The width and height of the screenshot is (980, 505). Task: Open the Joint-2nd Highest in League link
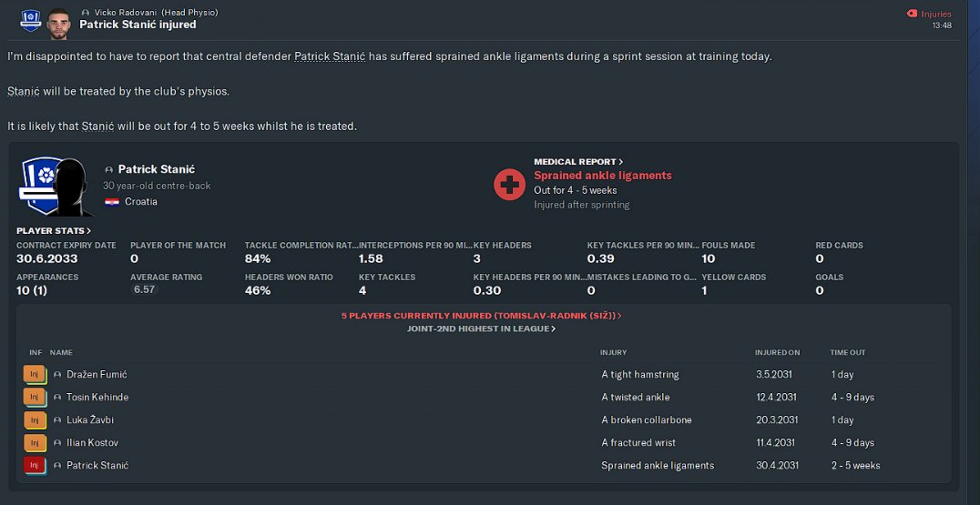(481, 329)
